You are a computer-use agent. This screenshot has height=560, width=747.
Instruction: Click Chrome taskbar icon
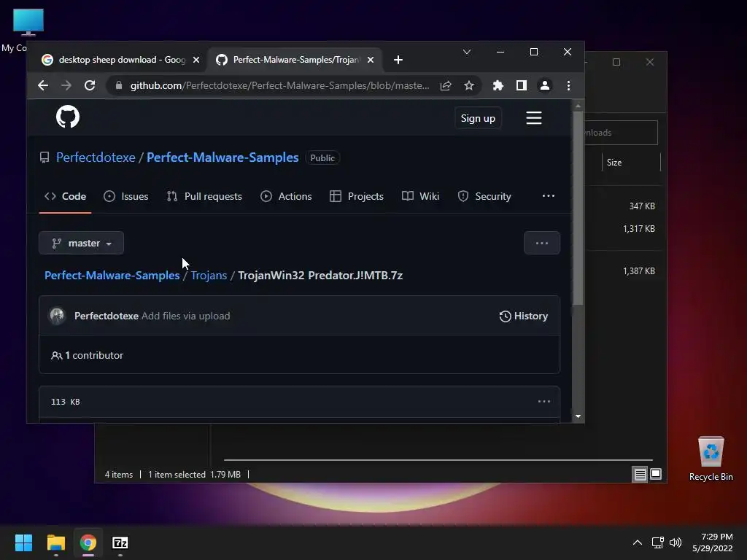tap(88, 542)
